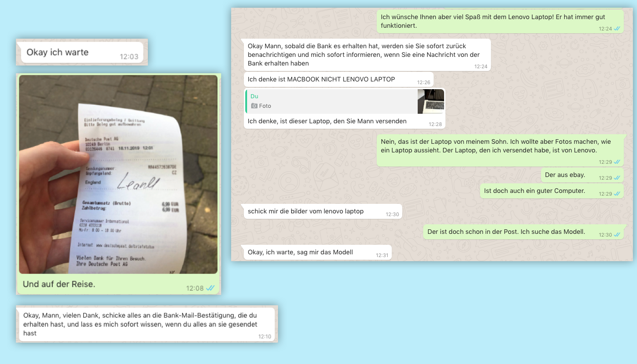Click 'Ich denke, ist dieser Laptop' reply text
This screenshot has height=364, width=637.
327,121
